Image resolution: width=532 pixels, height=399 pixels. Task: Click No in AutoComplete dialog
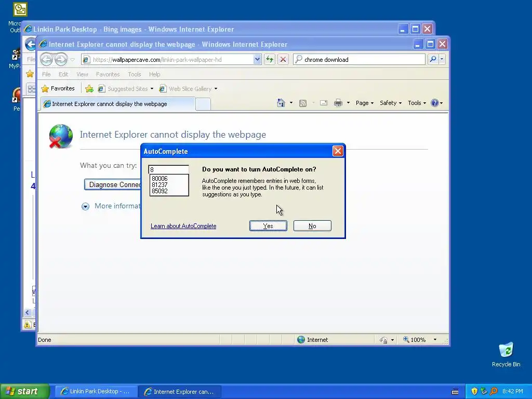coord(312,226)
